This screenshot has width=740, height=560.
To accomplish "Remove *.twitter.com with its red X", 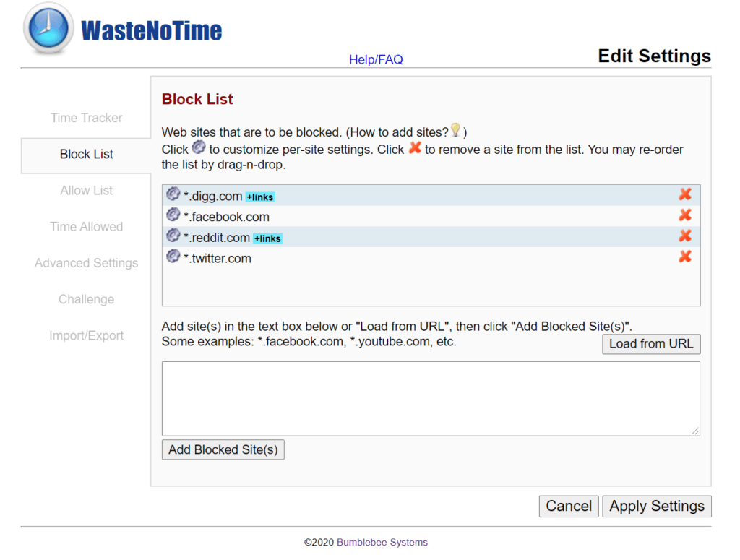I will (x=685, y=257).
